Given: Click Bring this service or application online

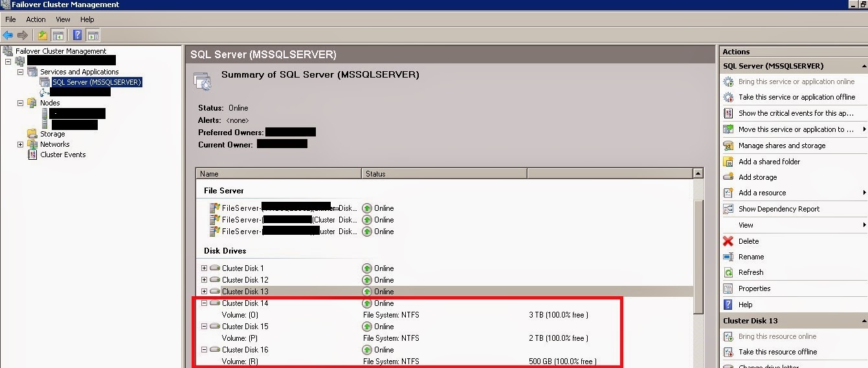Looking at the screenshot, I should point(796,81).
